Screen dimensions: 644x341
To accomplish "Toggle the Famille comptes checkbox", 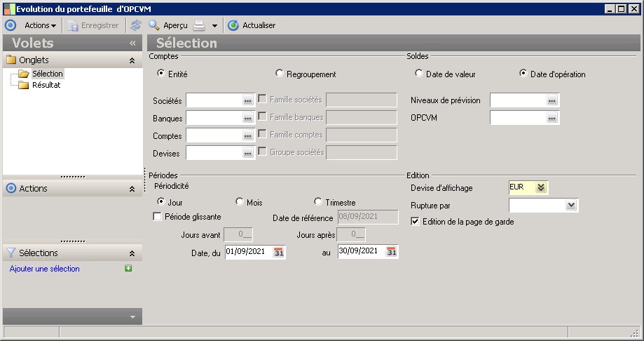I will click(x=262, y=134).
